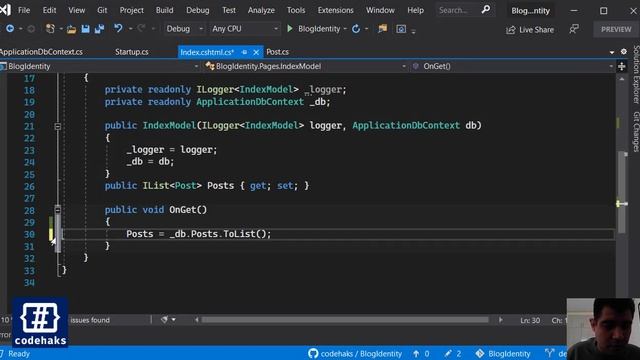
Task: Click the split editor window icon
Action: [622, 66]
